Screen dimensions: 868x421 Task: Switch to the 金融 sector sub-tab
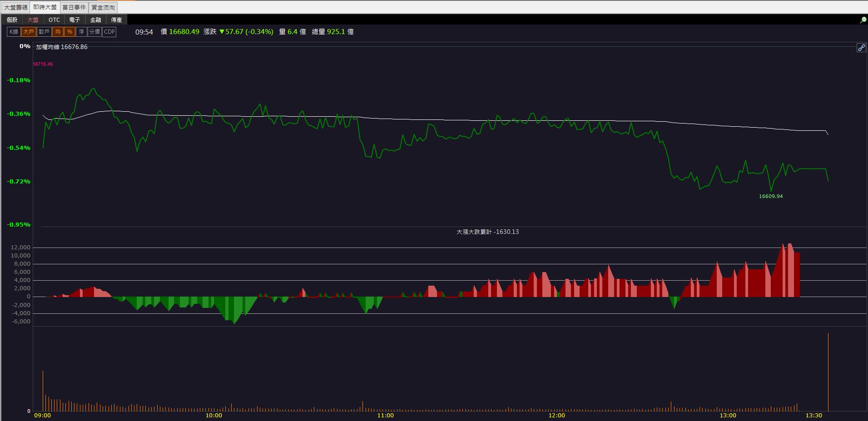96,20
